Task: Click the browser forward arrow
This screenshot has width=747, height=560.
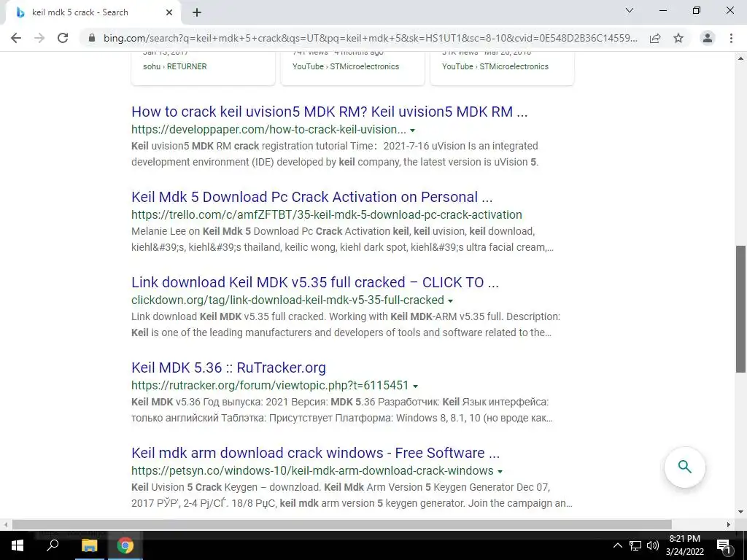Action: pos(39,38)
